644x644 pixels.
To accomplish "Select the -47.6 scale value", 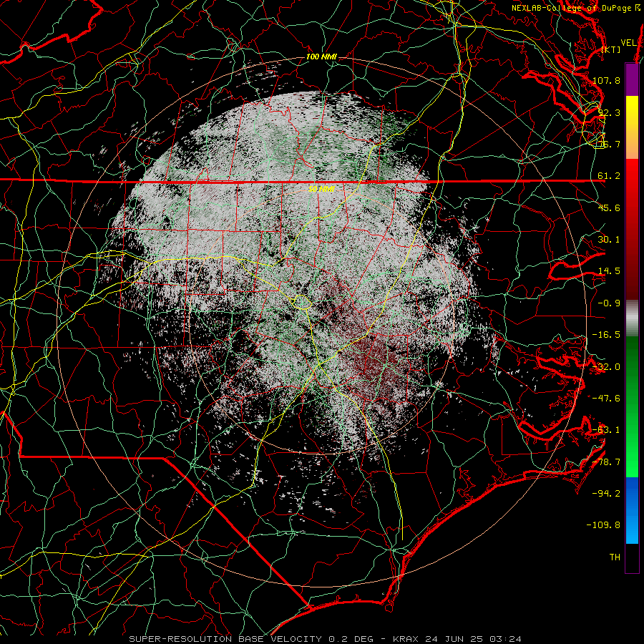I will click(x=606, y=399).
